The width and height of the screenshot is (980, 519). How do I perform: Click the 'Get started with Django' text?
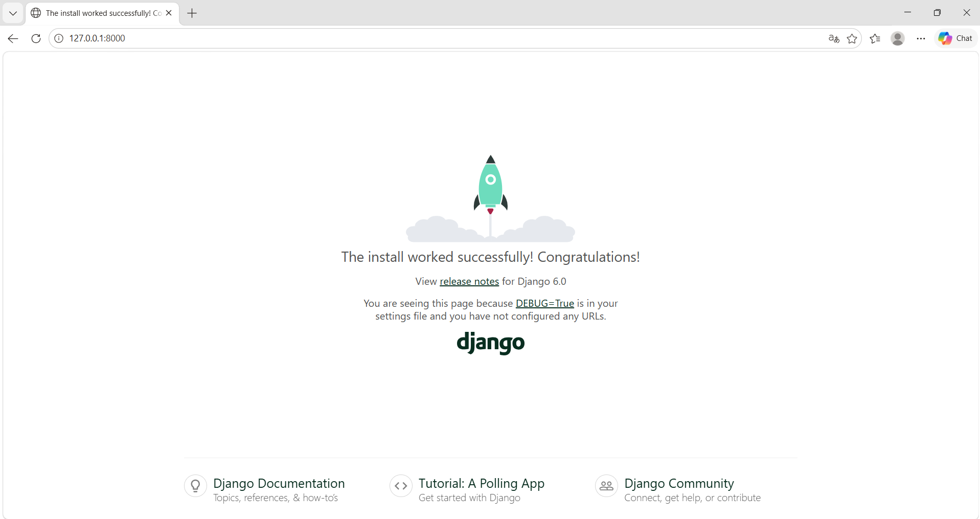pos(469,498)
